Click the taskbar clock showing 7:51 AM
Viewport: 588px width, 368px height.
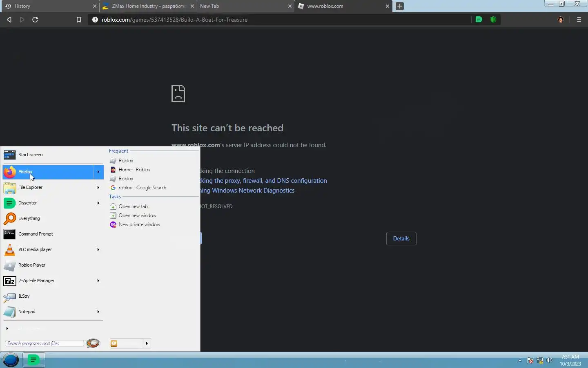[570, 360]
